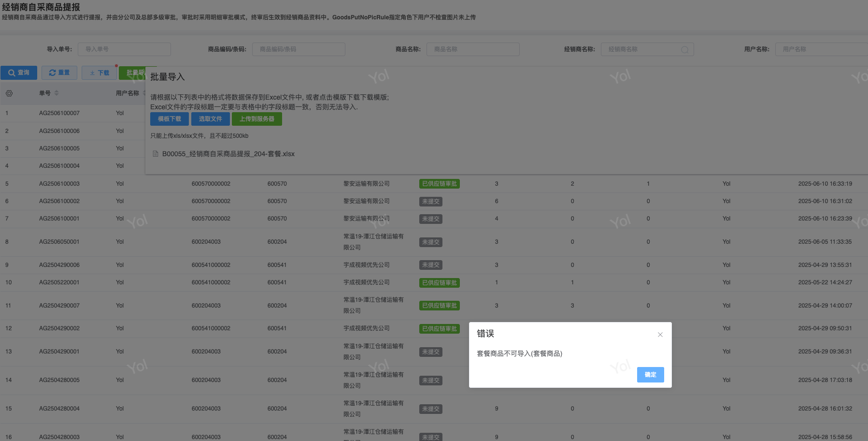This screenshot has height=441, width=868.
Task: Click the magnifier icon in 经销商名称 field
Action: (684, 50)
